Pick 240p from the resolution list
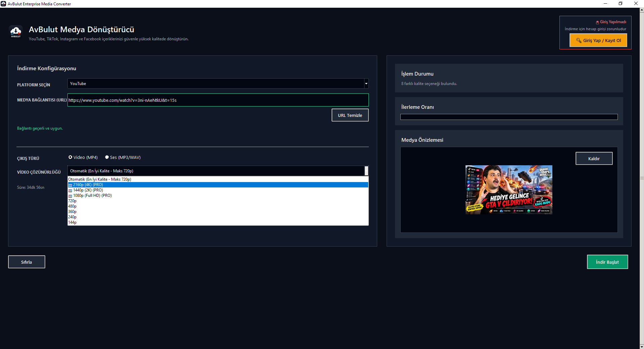The width and height of the screenshot is (644, 349). point(218,217)
